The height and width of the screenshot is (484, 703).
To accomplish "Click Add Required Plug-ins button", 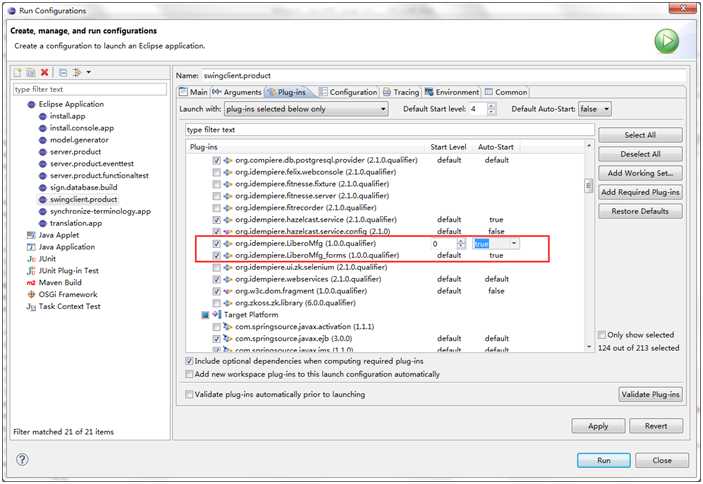I will coord(640,192).
